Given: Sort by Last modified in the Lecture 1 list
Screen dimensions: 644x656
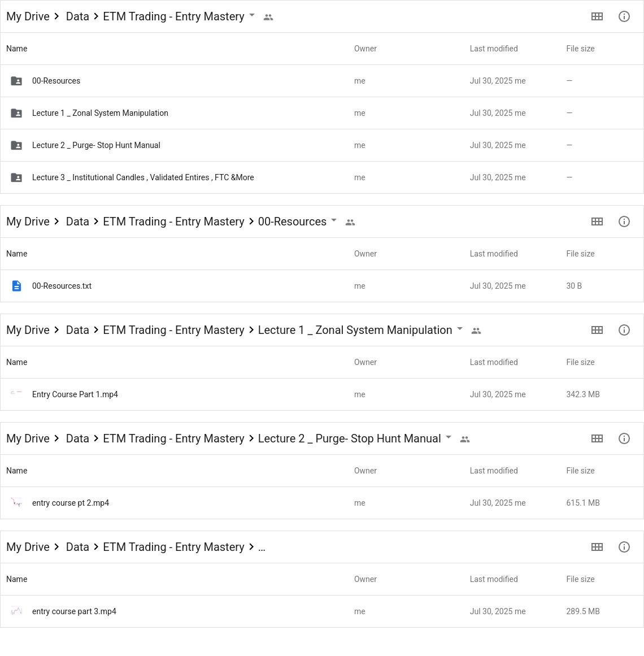Looking at the screenshot, I should point(494,362).
